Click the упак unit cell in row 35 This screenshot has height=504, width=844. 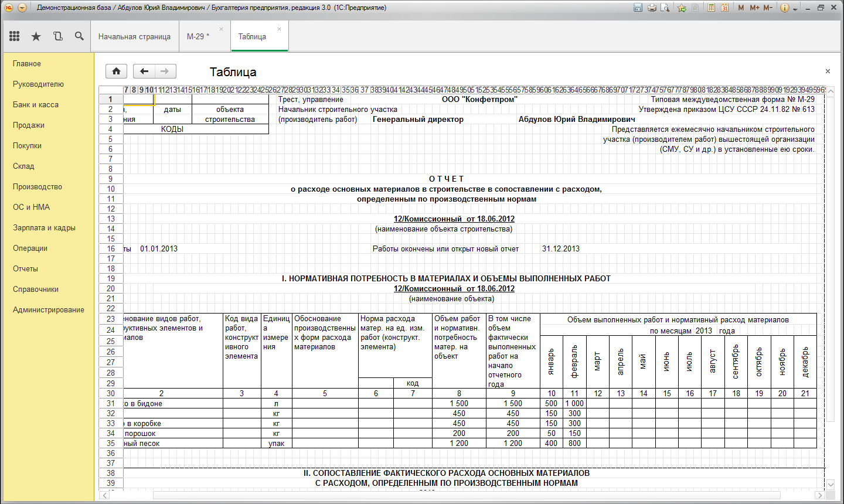(277, 443)
